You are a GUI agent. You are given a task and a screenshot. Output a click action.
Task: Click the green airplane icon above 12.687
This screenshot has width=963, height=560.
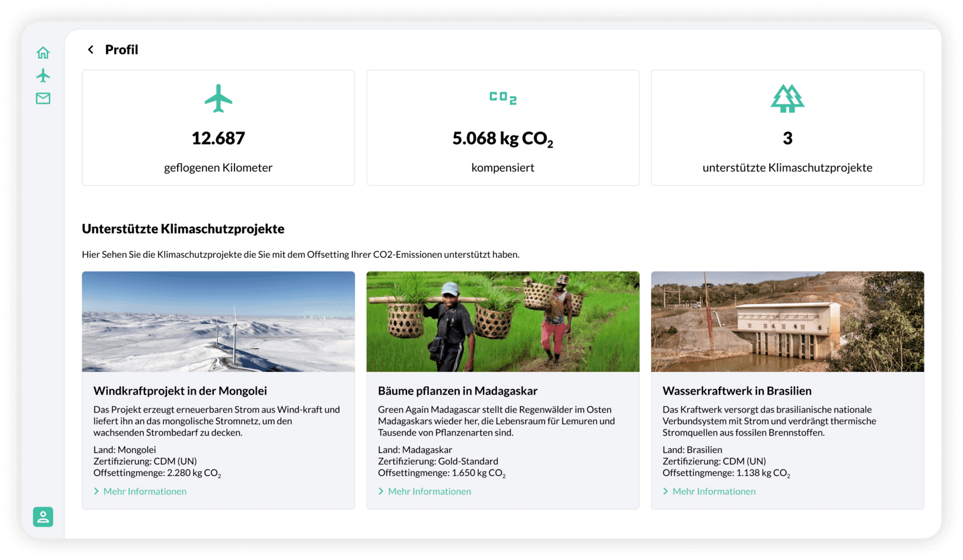(218, 99)
